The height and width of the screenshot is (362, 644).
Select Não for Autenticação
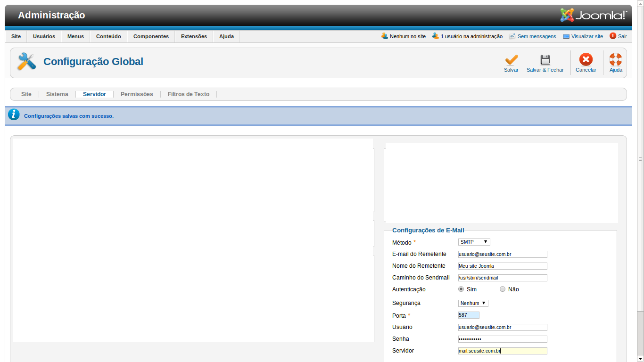click(503, 289)
